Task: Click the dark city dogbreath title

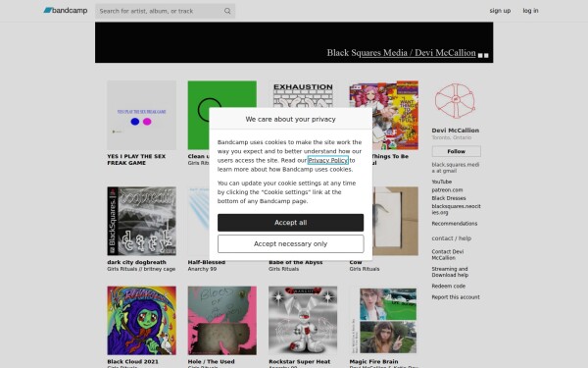Action: pos(136,262)
